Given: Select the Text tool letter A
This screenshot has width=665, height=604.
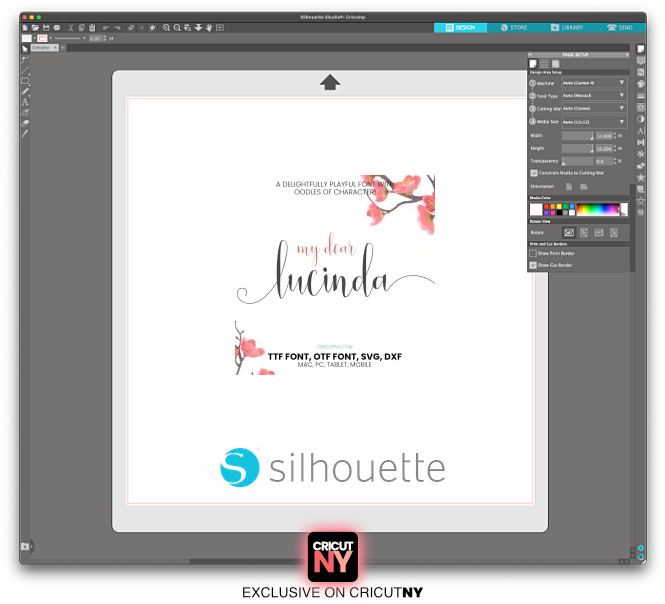Looking at the screenshot, I should [x=25, y=102].
